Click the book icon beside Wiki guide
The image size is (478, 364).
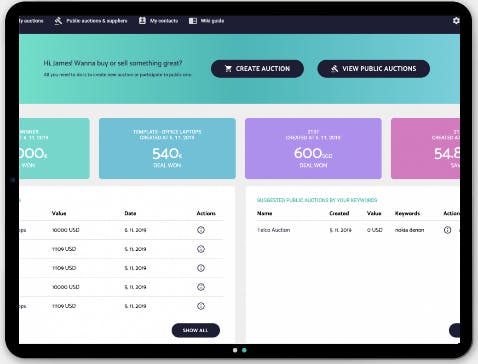pyautogui.click(x=193, y=21)
